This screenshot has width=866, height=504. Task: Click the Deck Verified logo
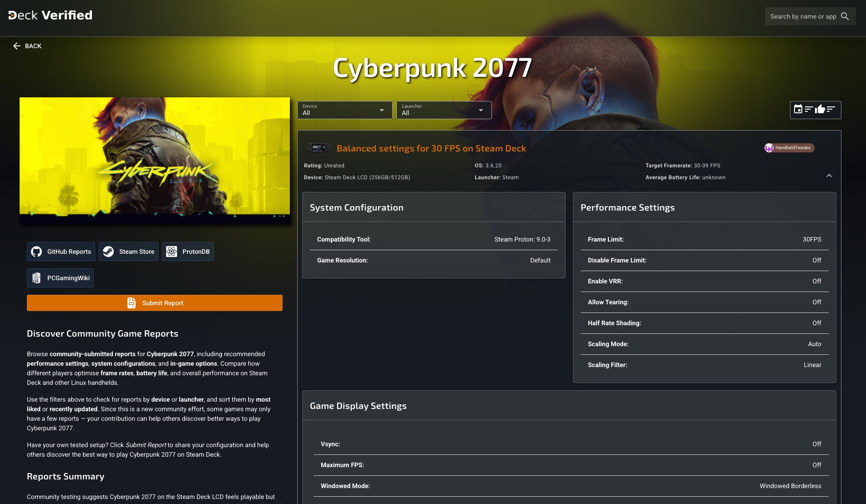(50, 15)
